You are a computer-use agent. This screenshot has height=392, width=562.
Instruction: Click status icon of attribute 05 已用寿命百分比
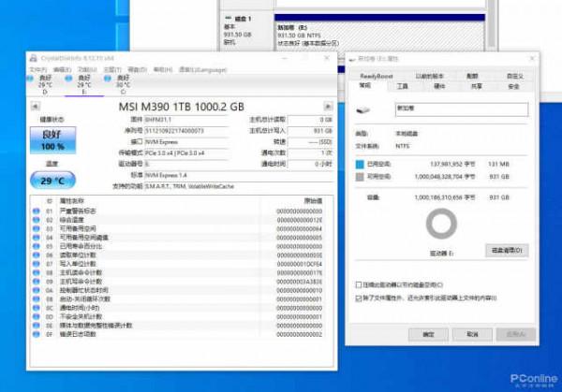pyautogui.click(x=36, y=246)
